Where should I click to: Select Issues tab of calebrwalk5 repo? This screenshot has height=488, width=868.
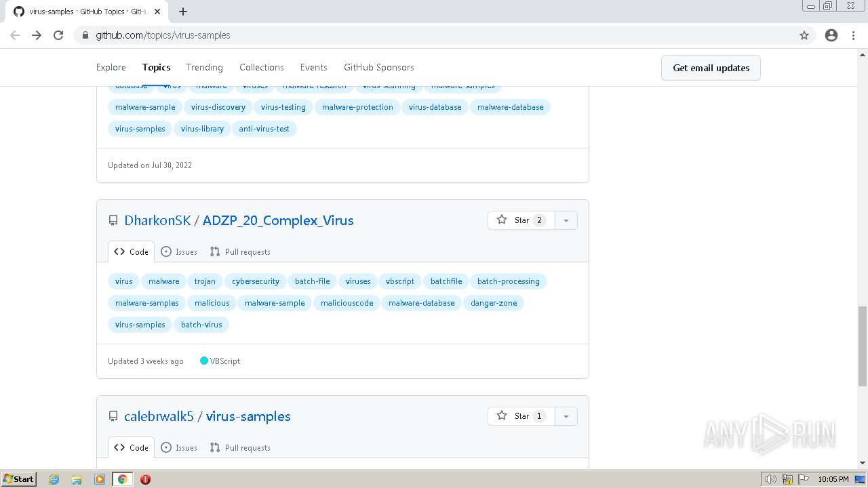click(x=179, y=447)
